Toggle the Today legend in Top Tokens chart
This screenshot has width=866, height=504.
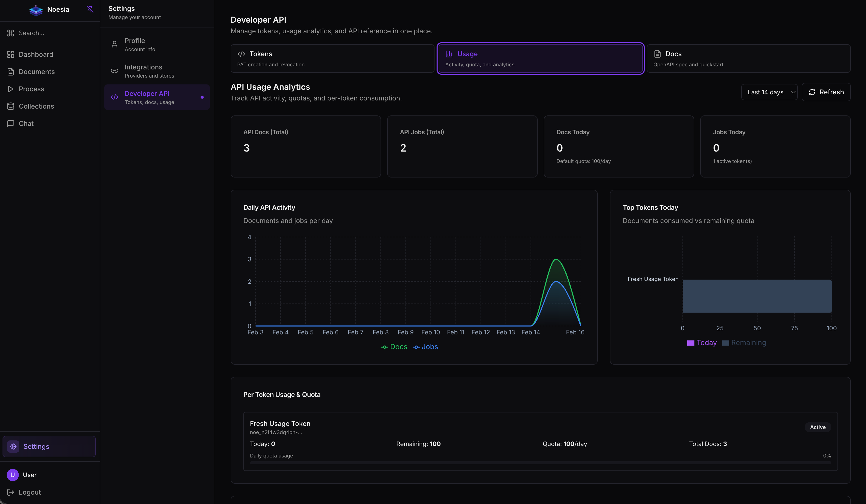[x=702, y=342]
